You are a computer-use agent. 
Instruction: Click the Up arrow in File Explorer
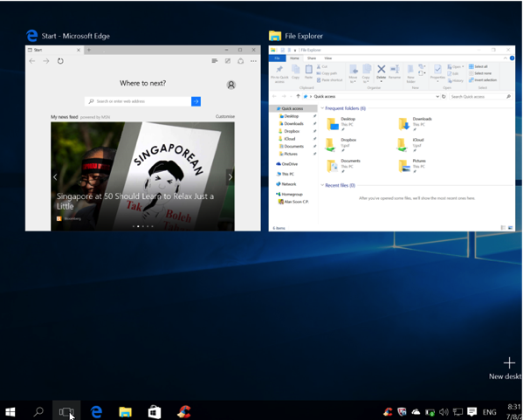(298, 96)
